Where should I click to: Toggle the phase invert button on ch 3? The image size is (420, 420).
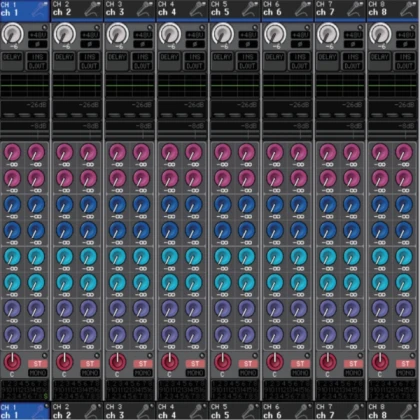[143, 44]
